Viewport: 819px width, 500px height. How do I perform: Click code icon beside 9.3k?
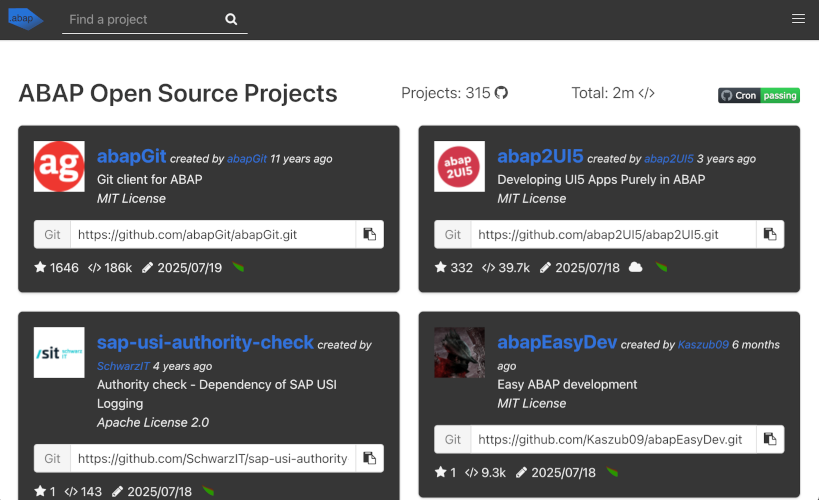point(471,473)
